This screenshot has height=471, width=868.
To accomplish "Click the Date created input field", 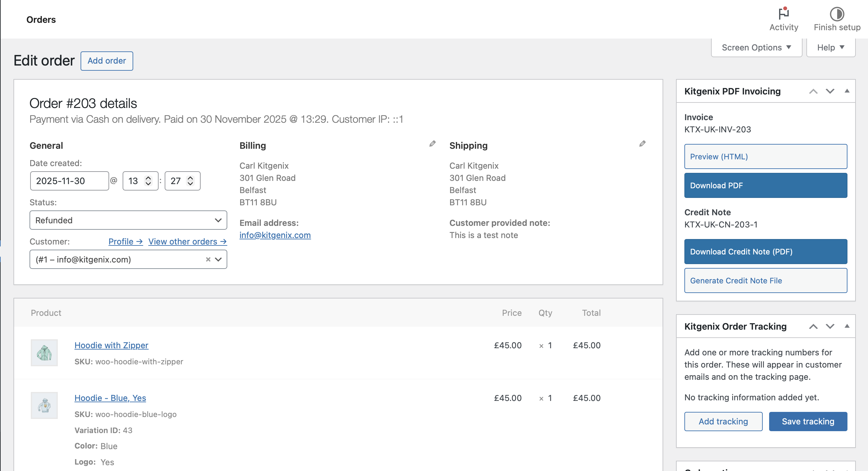I will pos(69,181).
